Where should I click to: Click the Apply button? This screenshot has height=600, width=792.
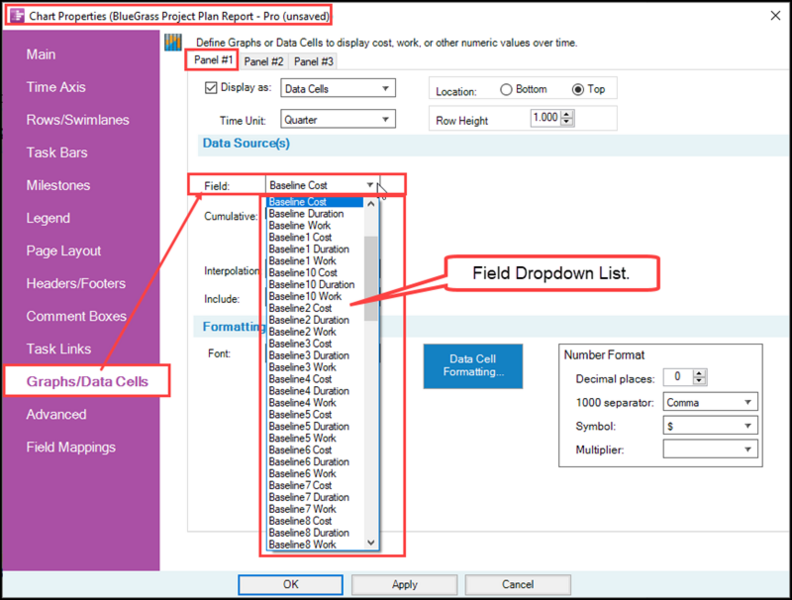pyautogui.click(x=405, y=584)
